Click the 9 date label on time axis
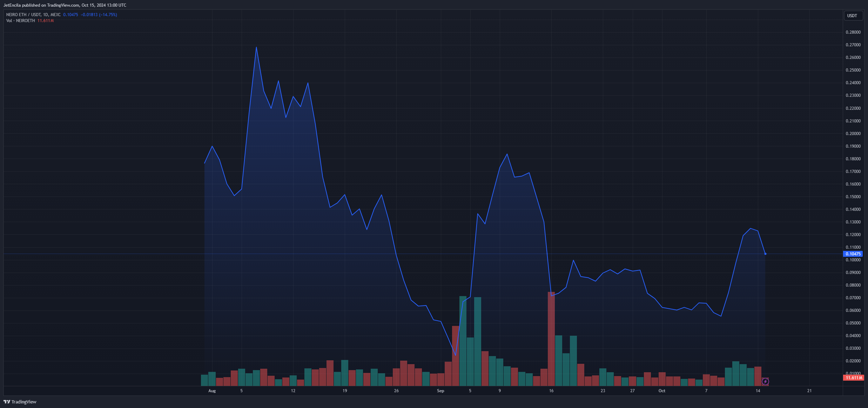The height and width of the screenshot is (408, 868). (x=500, y=391)
